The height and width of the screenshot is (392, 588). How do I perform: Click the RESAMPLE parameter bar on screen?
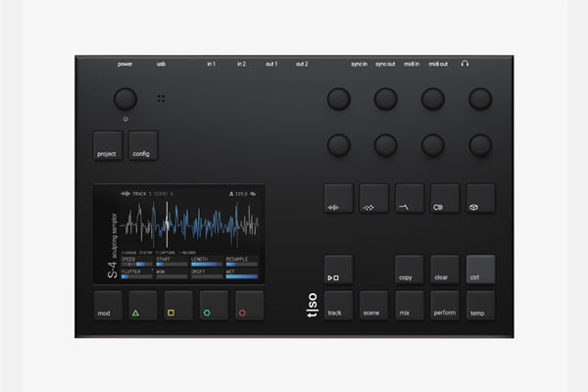242,264
